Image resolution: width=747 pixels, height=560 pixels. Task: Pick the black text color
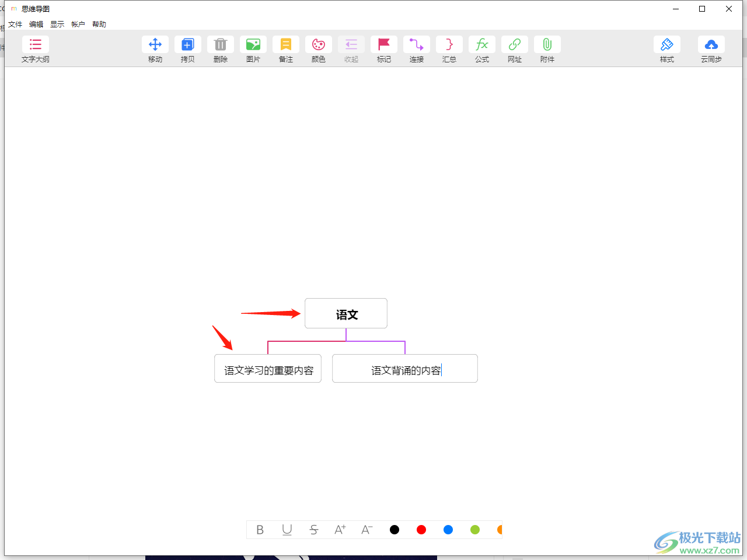point(395,530)
